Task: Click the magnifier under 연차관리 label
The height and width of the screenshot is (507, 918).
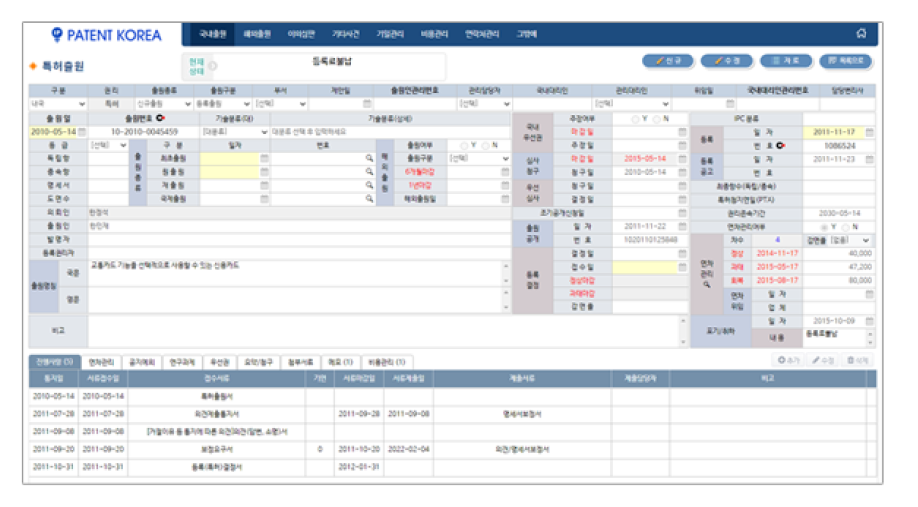Action: (707, 285)
